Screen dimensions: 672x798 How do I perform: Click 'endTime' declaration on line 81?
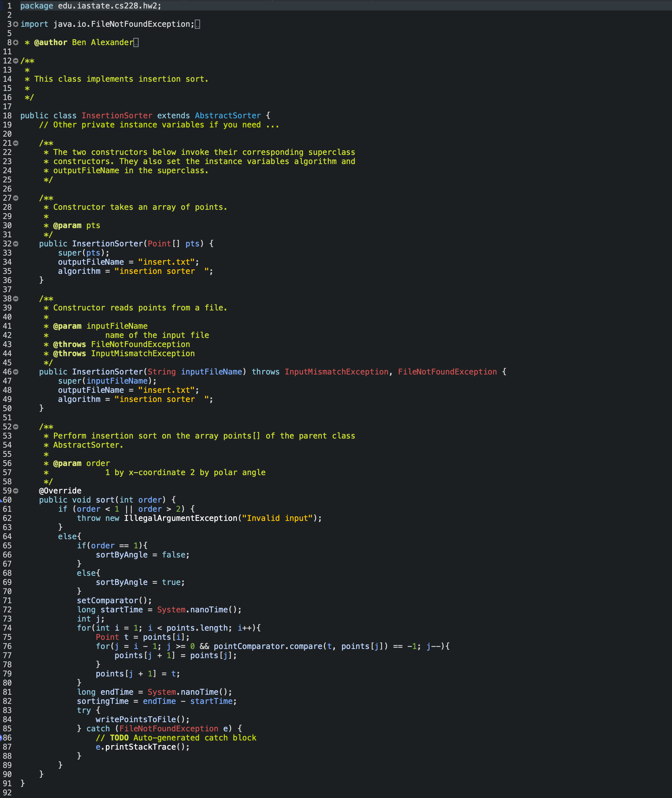point(117,692)
